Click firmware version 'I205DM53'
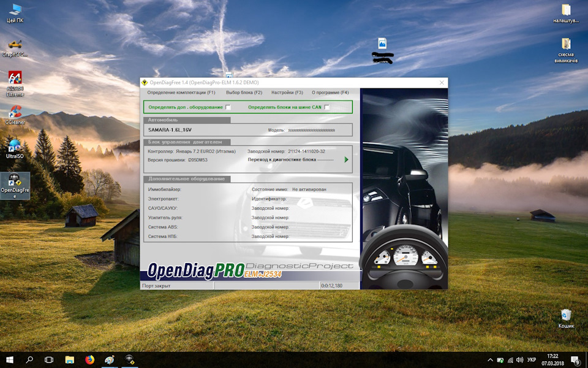This screenshot has width=588, height=368. 197,160
